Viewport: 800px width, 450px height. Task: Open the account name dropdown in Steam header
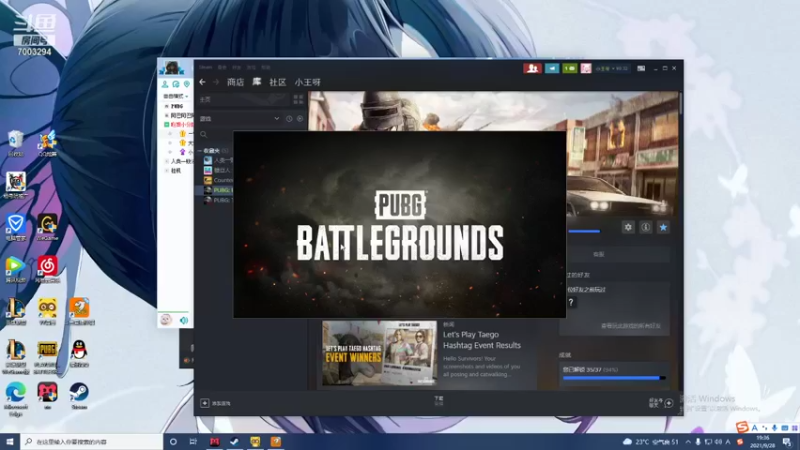(x=611, y=68)
